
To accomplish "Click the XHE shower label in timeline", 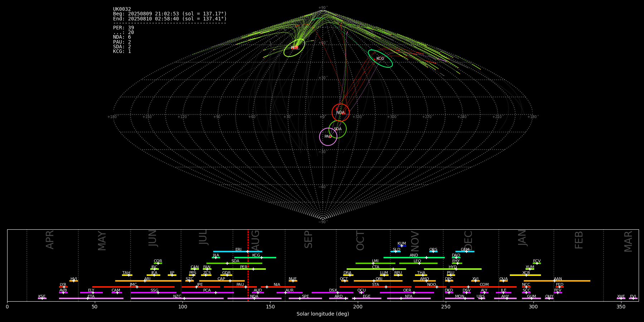I will point(621,297).
